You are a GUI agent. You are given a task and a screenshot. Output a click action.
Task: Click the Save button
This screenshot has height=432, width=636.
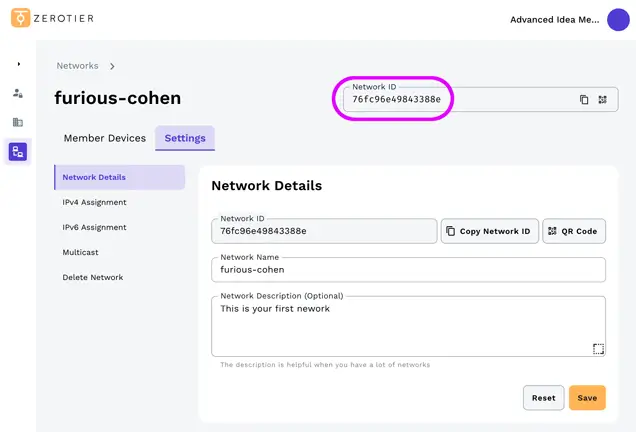click(587, 398)
